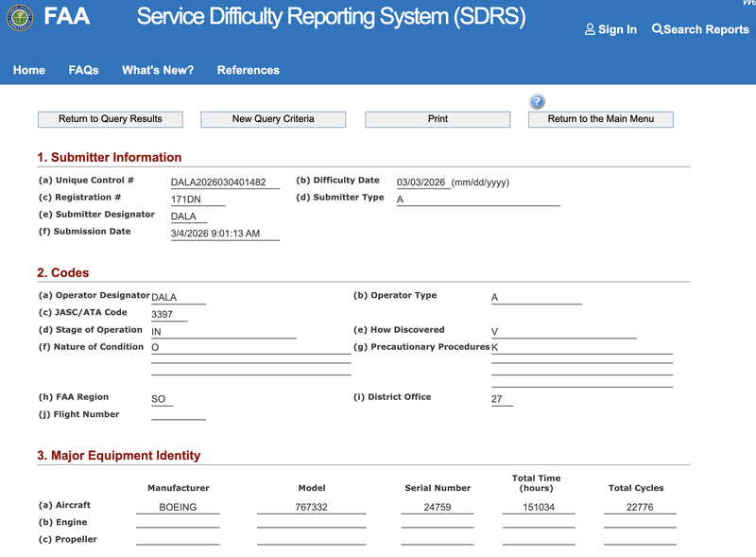Viewport: 756px width, 557px height.
Task: Click the Unique Control # field
Action: [x=225, y=182]
